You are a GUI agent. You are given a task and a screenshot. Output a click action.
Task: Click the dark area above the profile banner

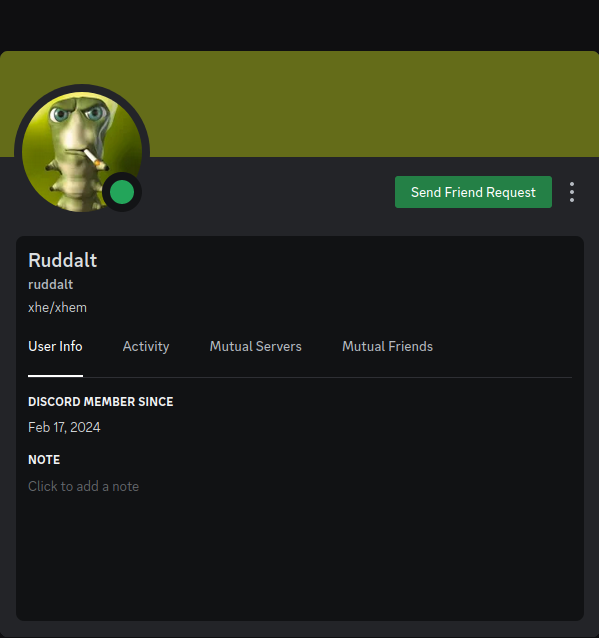click(300, 25)
